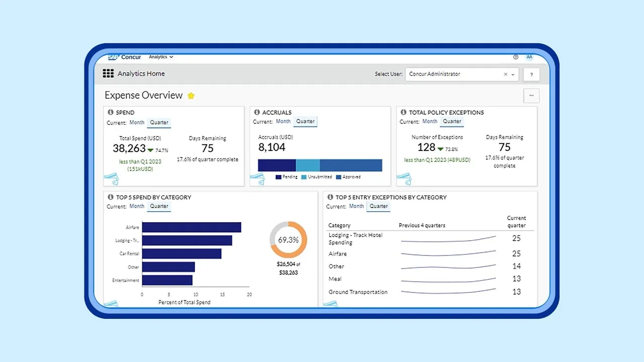Open the more options menu on Expense Overview
Image resolution: width=644 pixels, height=362 pixels.
(531, 96)
